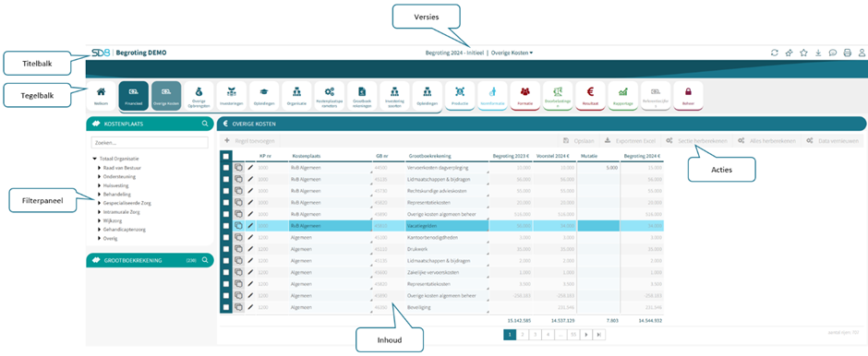Open the Organisatie tile

pos(296,96)
